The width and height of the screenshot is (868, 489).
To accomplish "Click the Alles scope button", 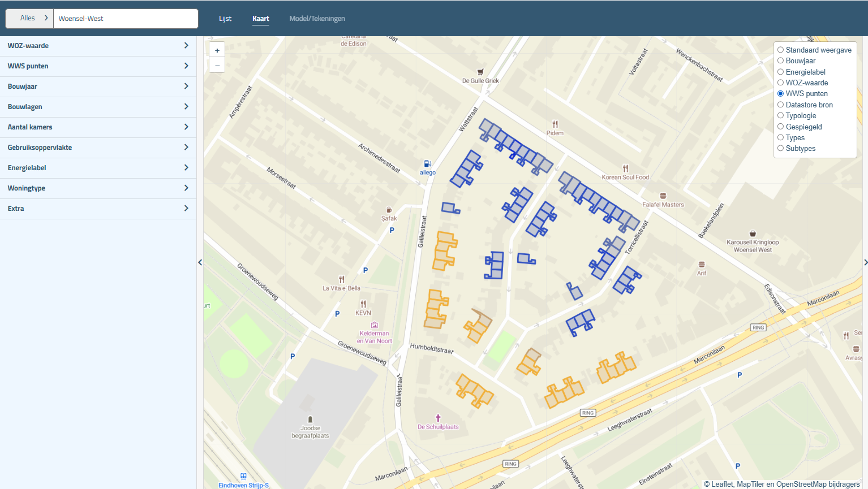I will (x=29, y=18).
